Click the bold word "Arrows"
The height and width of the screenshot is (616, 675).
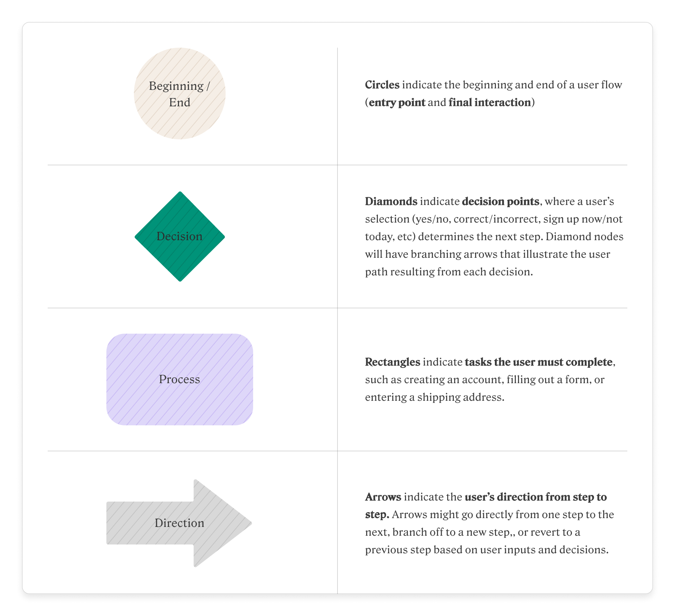[x=383, y=497]
